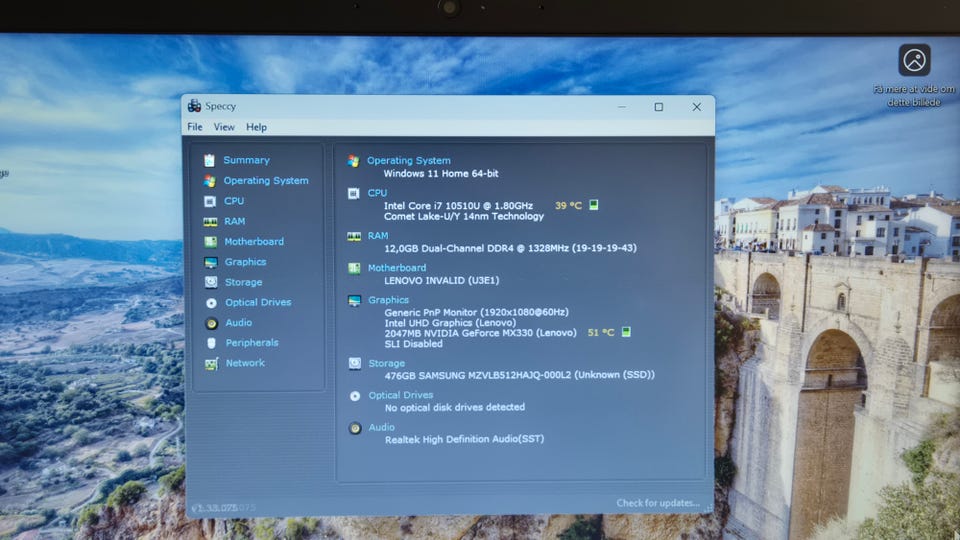Click Optical Drives heading in summary pane
Viewport: 960px width, 540px height.
point(401,395)
